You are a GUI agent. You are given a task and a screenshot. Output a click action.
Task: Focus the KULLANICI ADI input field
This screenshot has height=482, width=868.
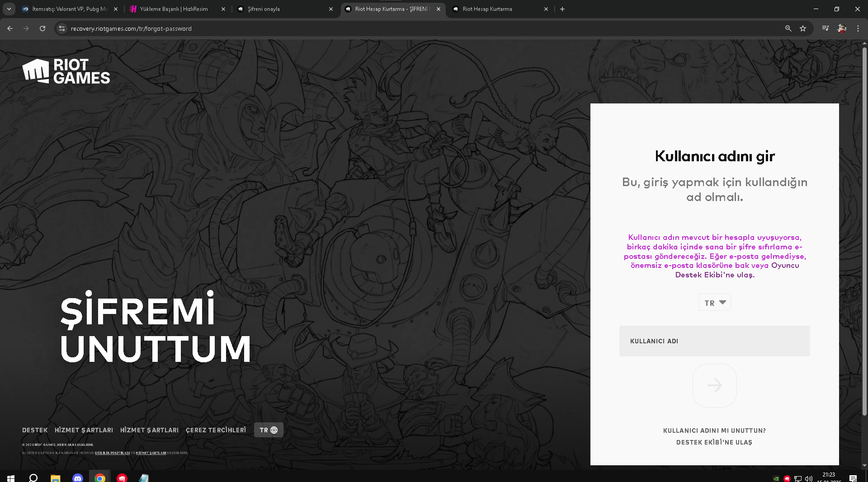coord(715,341)
